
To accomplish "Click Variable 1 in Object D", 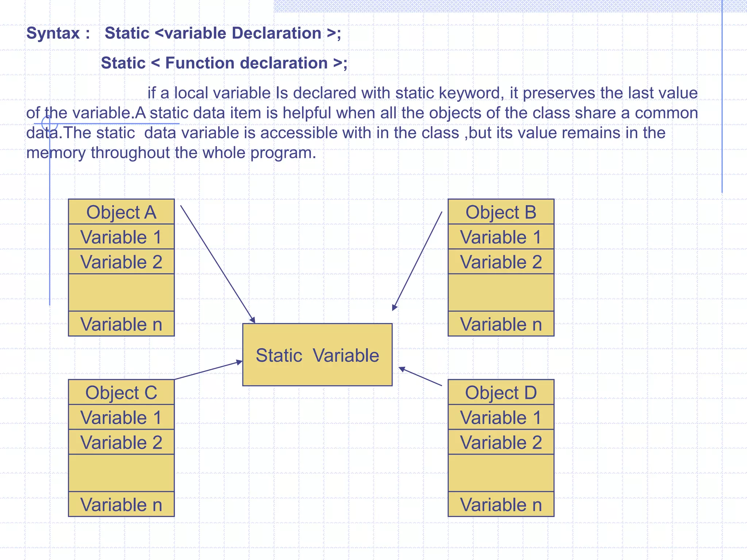I will pyautogui.click(x=501, y=417).
